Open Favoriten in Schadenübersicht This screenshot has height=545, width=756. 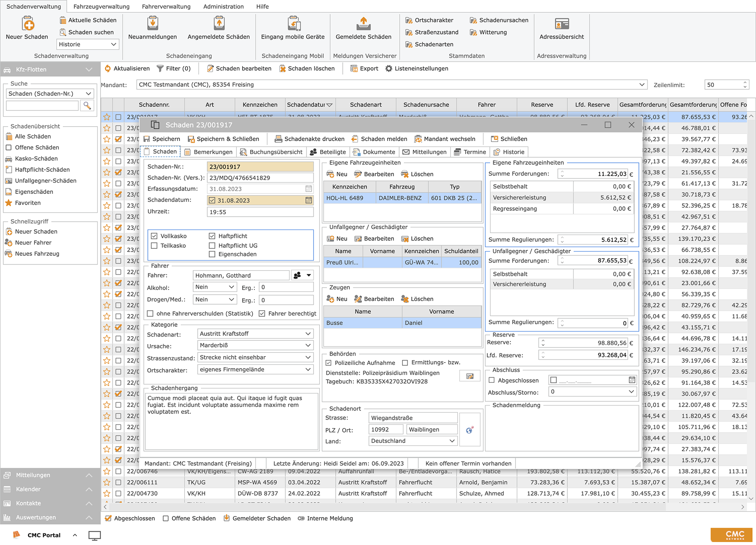point(27,203)
